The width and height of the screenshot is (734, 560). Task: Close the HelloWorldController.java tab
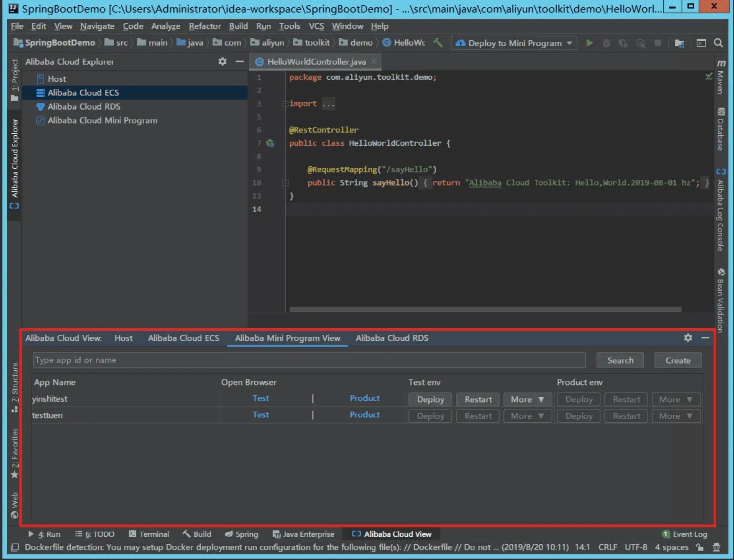374,61
